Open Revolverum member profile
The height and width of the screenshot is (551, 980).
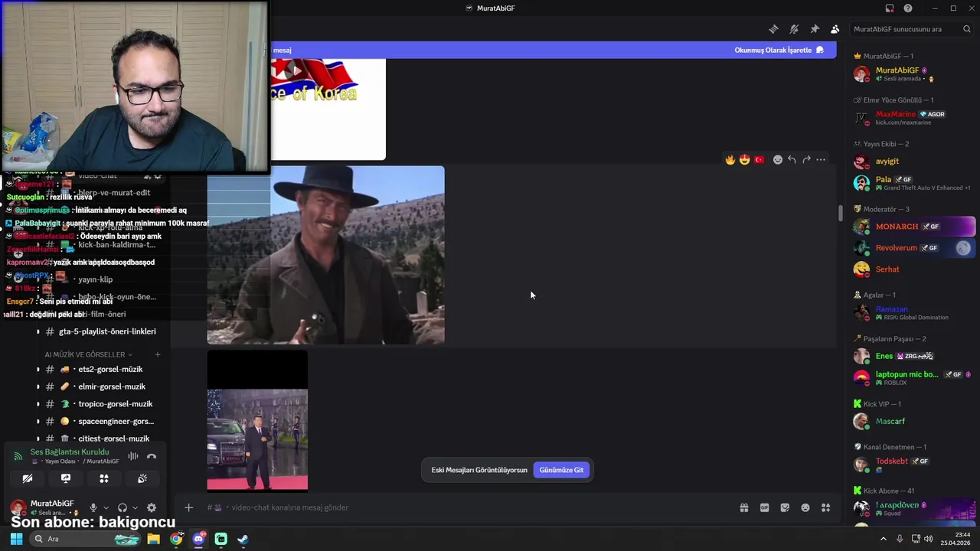(914, 248)
